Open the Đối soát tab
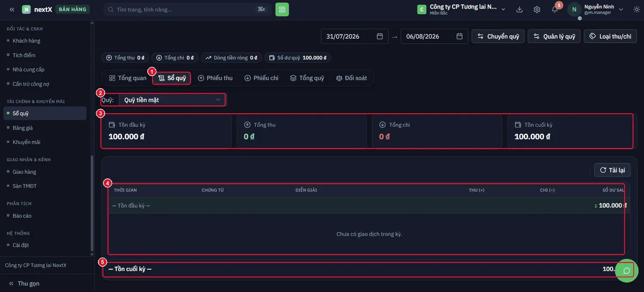644x292 pixels. [352, 78]
